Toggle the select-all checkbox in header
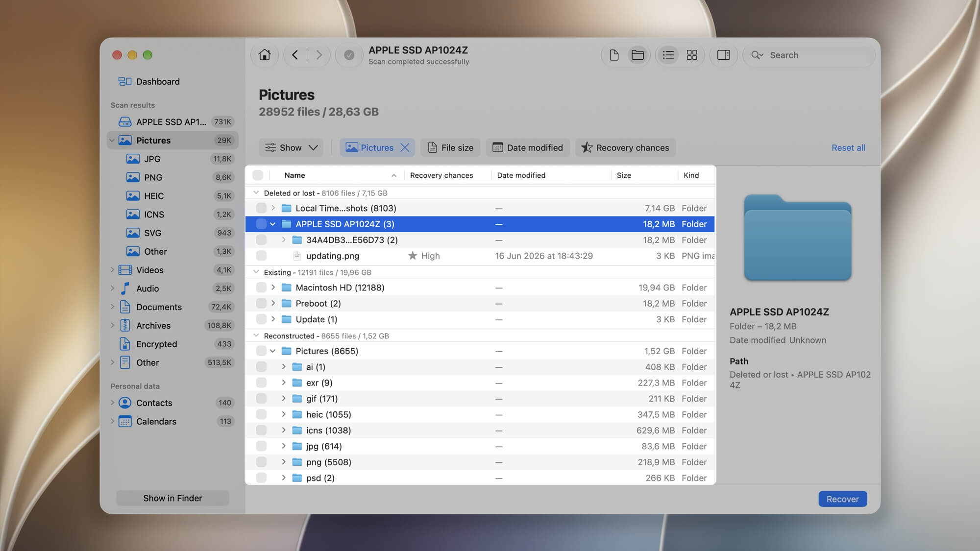980x551 pixels. [x=258, y=175]
